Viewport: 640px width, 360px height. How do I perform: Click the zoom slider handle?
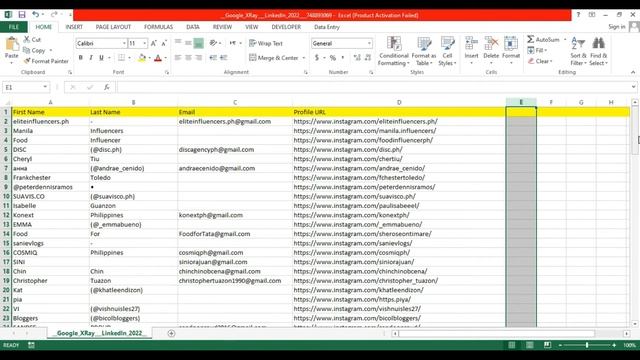(587, 345)
